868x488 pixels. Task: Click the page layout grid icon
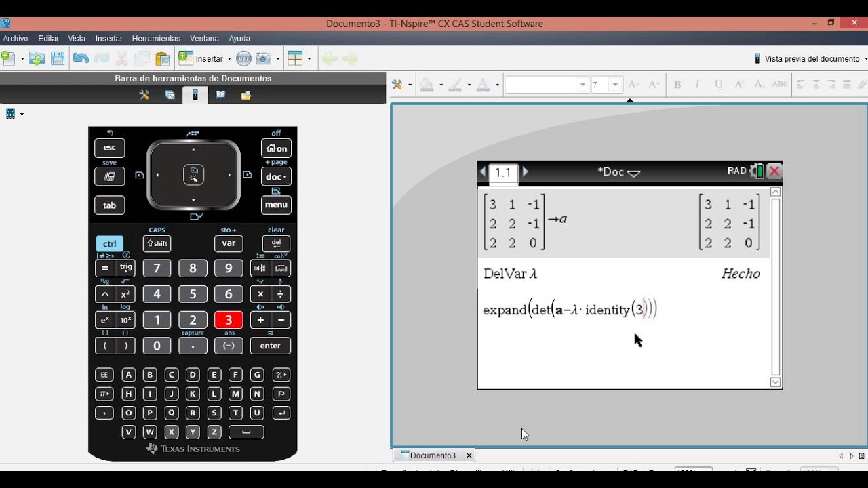(295, 59)
